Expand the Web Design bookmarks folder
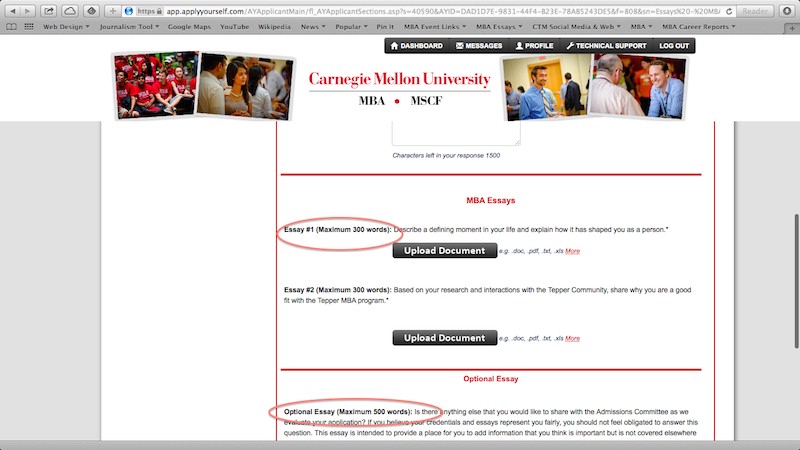800x450 pixels. tap(66, 27)
